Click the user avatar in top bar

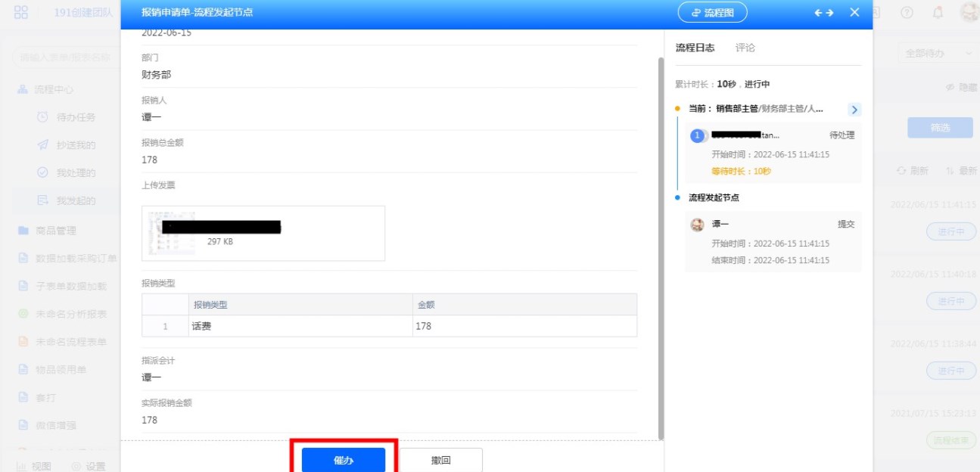click(x=968, y=13)
